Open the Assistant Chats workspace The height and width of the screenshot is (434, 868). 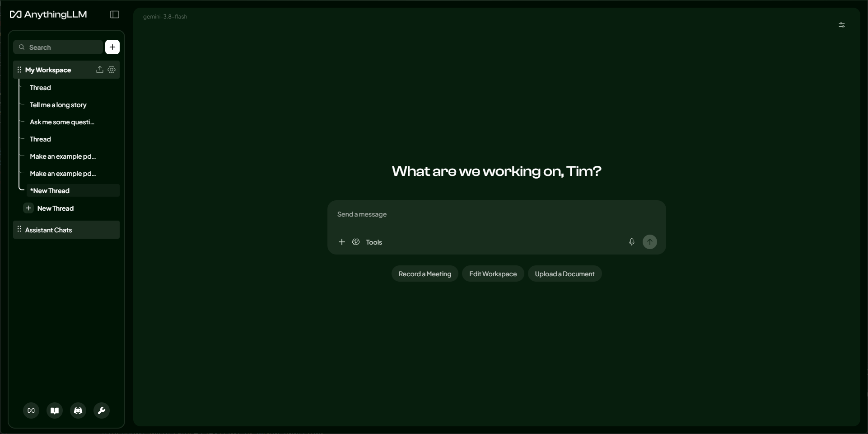point(66,230)
